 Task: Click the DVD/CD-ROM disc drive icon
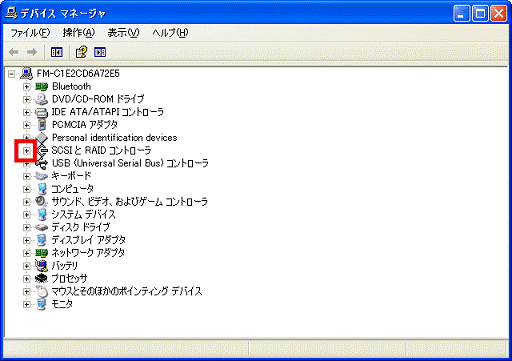[x=42, y=99]
